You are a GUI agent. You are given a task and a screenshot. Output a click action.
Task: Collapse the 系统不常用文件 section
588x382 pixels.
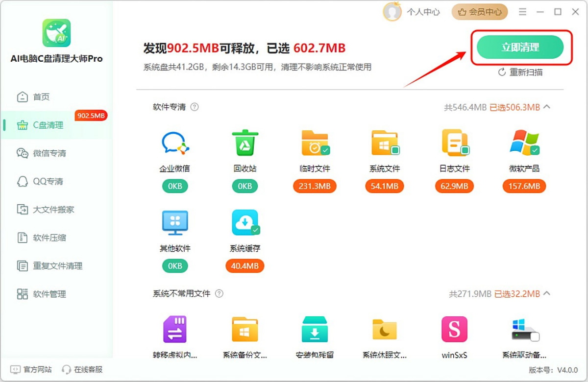click(547, 294)
